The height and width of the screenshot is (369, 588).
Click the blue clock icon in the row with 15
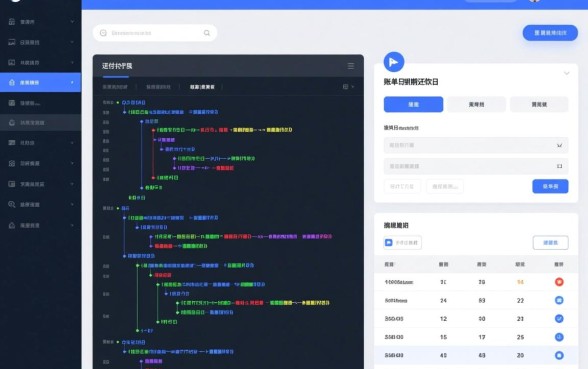[x=559, y=337]
